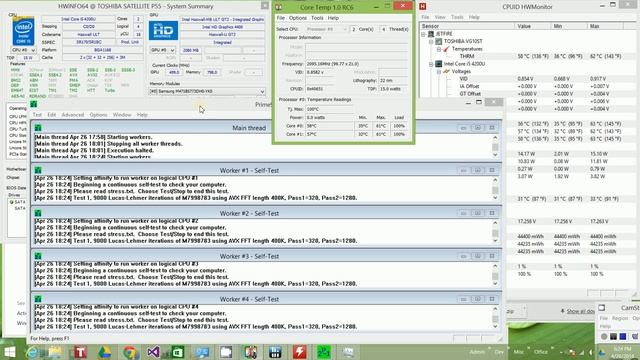Open Google Chrome from the taskbar
This screenshot has height=360, width=640.
point(129,352)
